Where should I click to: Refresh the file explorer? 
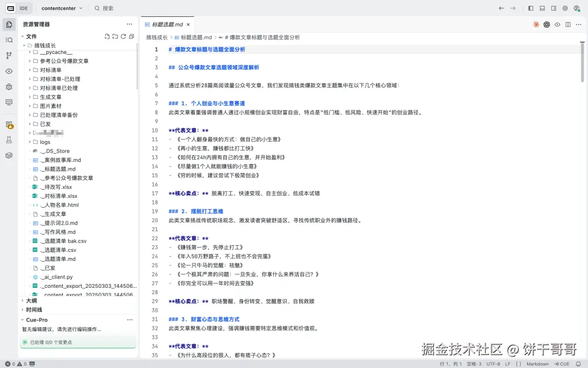124,37
